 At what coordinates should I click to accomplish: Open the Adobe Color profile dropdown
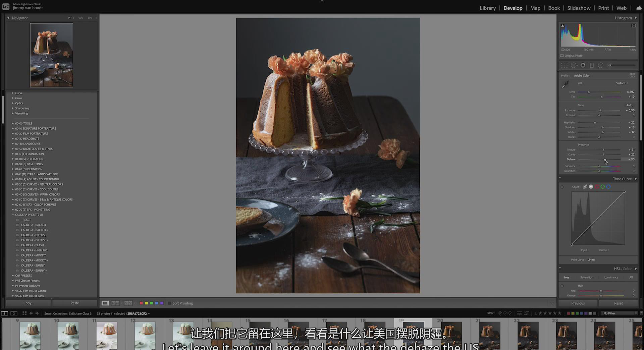(x=583, y=75)
